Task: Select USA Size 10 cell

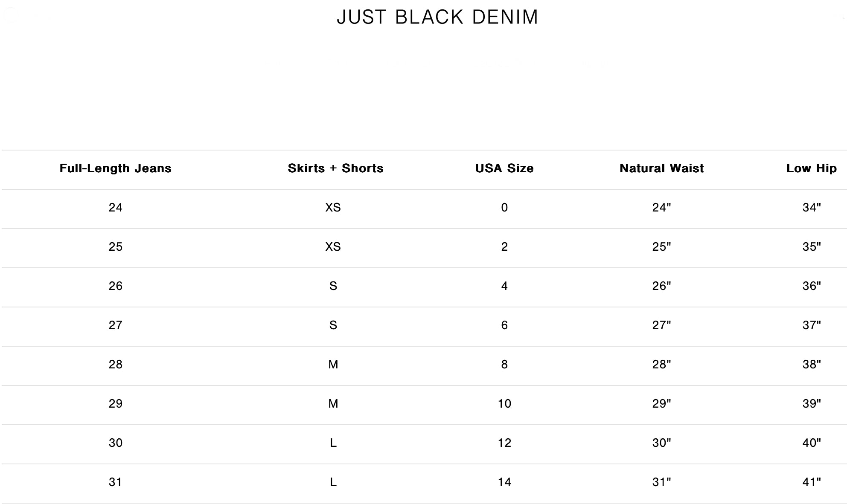Action: [504, 404]
